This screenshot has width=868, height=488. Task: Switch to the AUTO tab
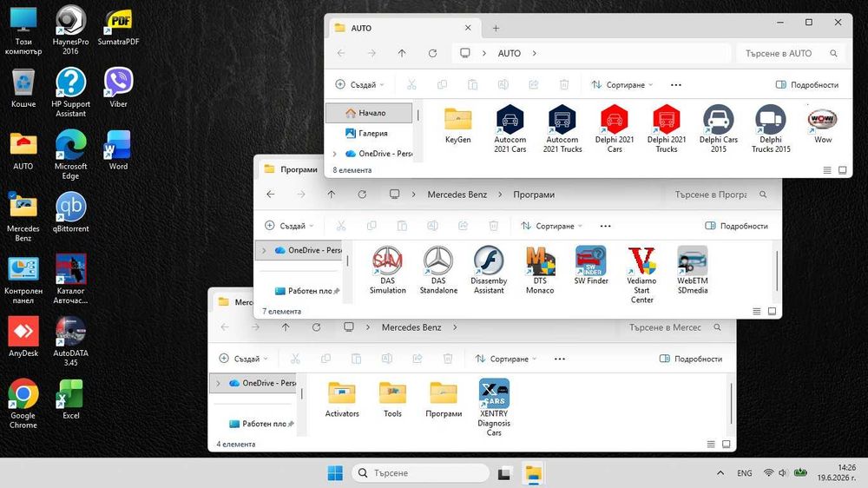[x=404, y=29]
